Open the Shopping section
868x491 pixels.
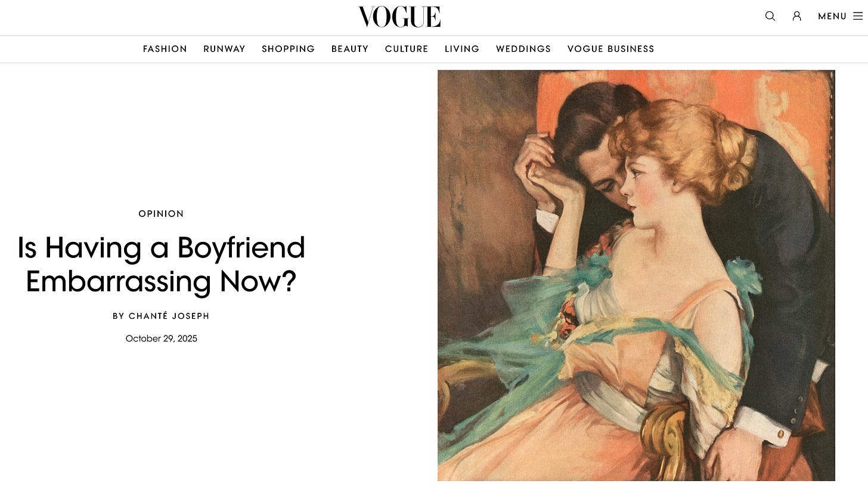click(x=289, y=49)
